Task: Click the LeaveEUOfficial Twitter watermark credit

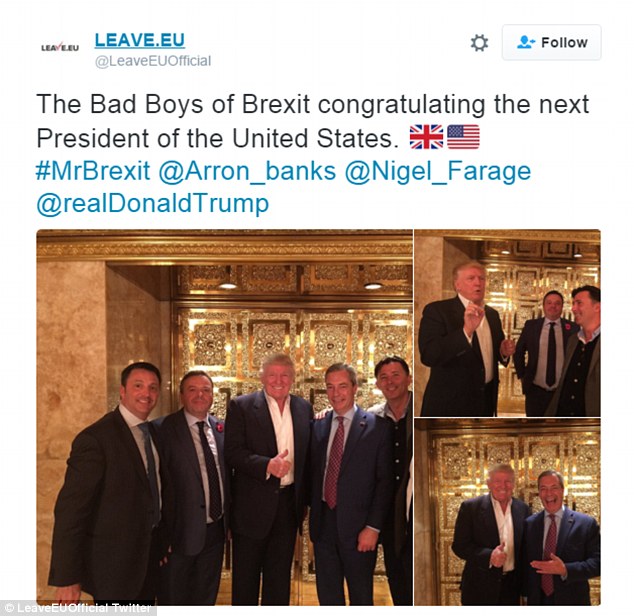Action: point(78,608)
